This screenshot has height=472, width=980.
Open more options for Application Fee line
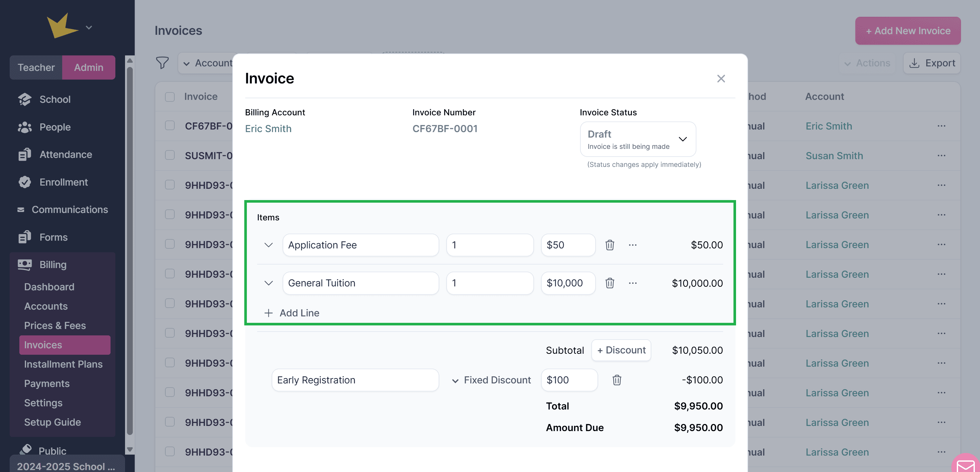[x=632, y=245]
